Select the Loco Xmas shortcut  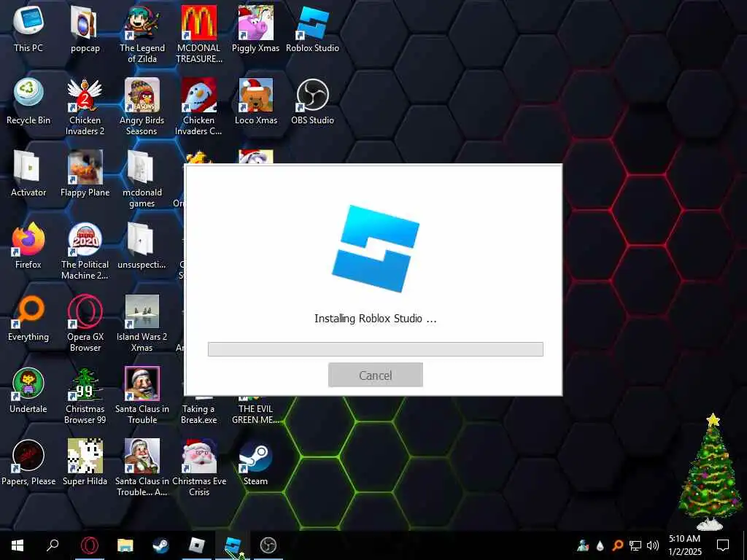pos(256,101)
